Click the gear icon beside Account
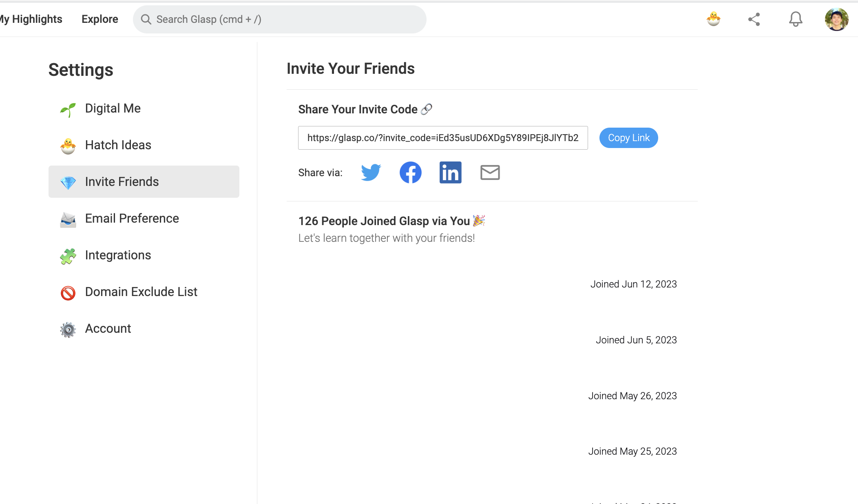The image size is (858, 504). point(68,329)
